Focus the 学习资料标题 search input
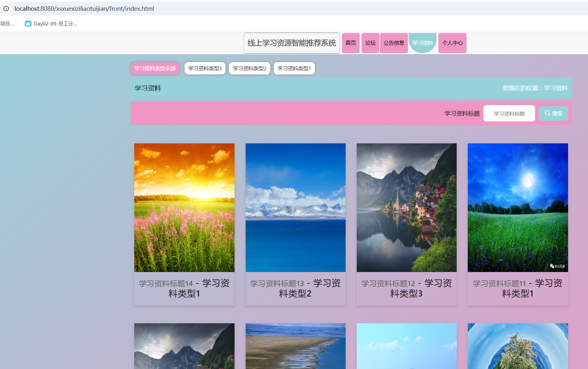The image size is (588, 369). [x=509, y=113]
